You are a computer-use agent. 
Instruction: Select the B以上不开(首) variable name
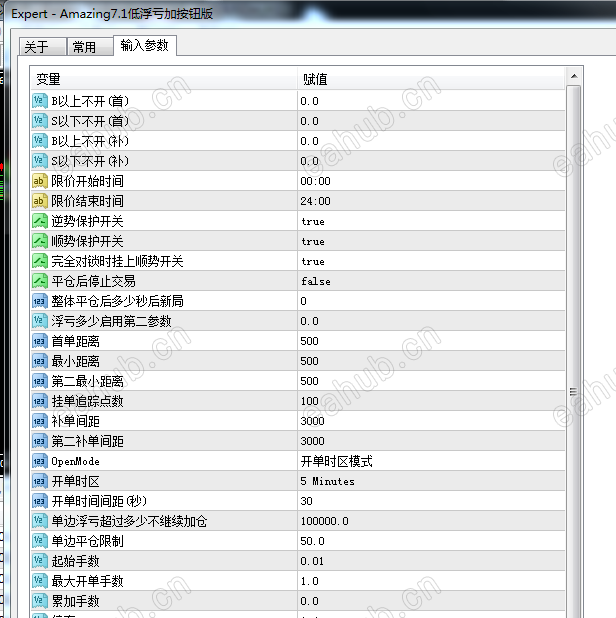tap(90, 101)
